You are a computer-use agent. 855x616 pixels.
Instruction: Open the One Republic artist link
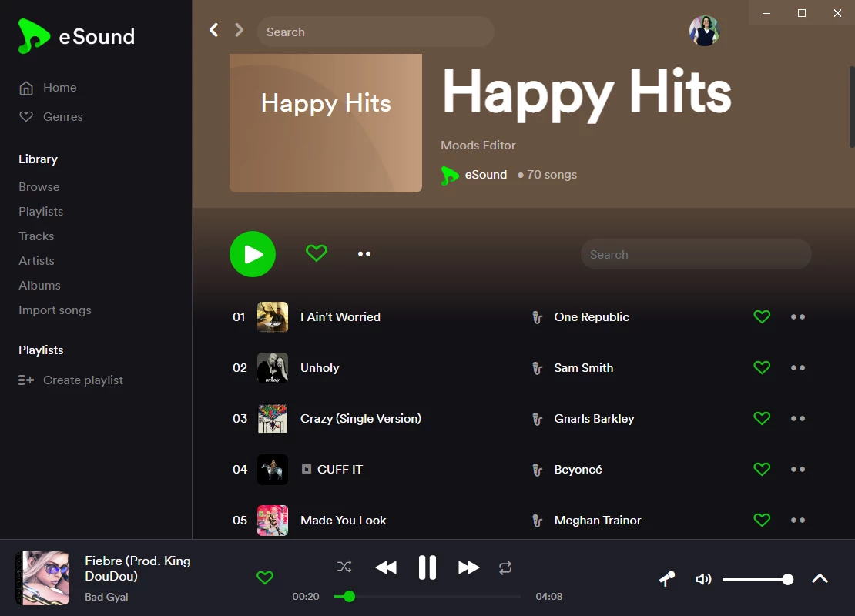[x=592, y=316]
